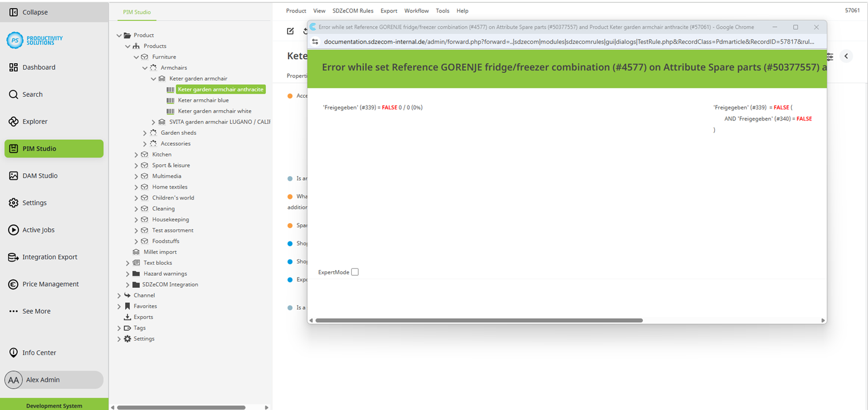Click the popup address bar URL

(x=568, y=42)
